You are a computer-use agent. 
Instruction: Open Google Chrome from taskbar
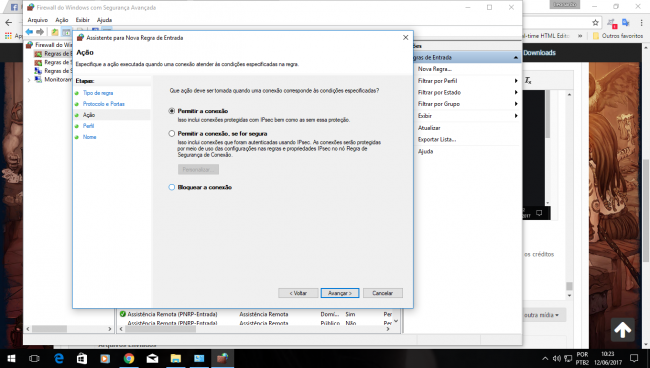[129, 358]
